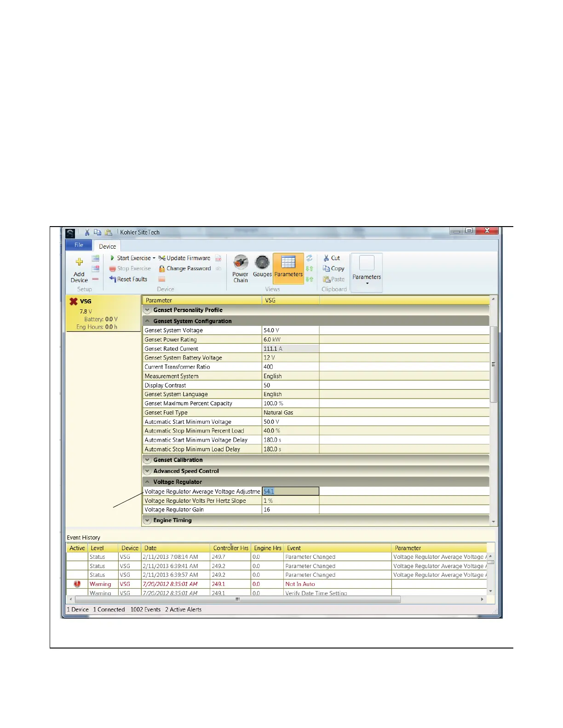Click the parameter grid scroll down arrow
Image resolution: width=563 pixels, height=728 pixels.
click(494, 522)
